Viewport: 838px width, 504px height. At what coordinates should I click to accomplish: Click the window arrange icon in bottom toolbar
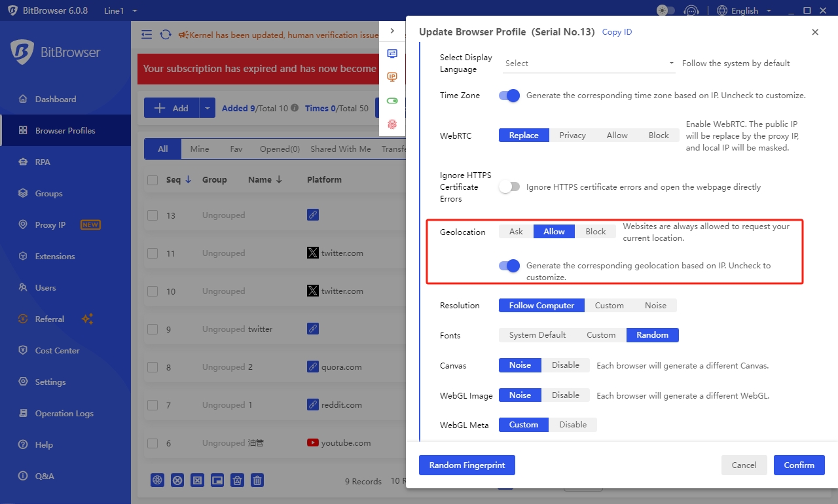coord(217,480)
